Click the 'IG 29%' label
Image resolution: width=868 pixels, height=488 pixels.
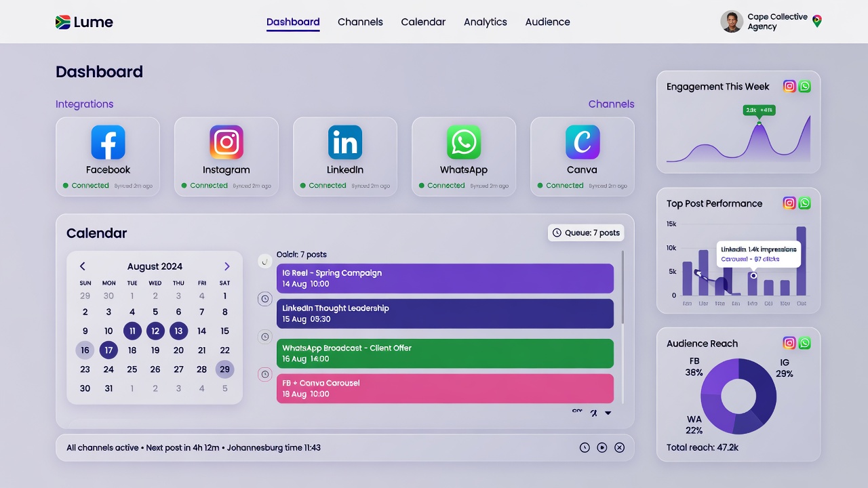(x=785, y=368)
